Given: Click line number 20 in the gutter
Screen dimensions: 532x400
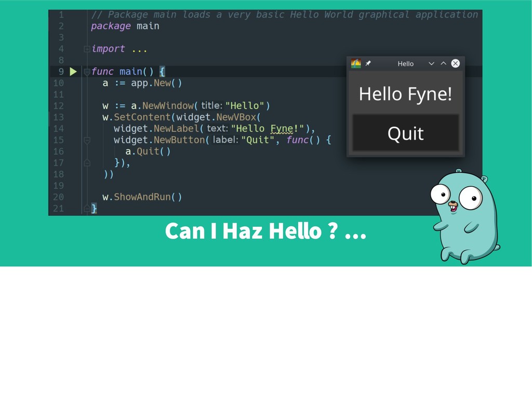Looking at the screenshot, I should point(58,197).
